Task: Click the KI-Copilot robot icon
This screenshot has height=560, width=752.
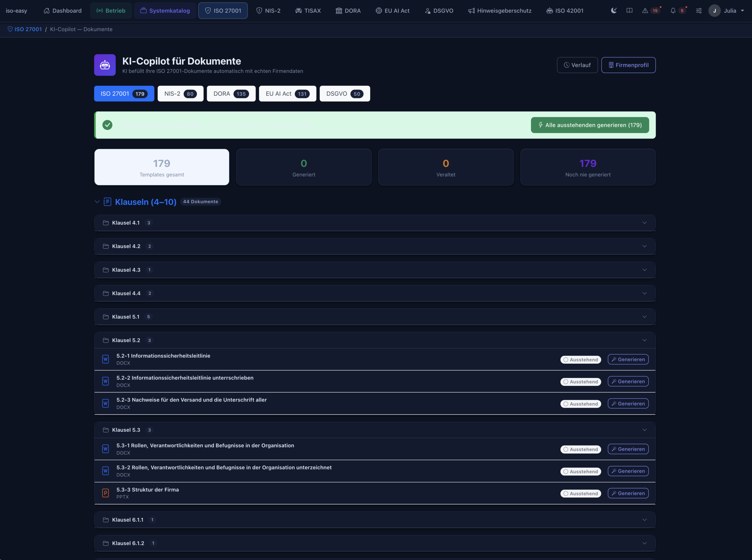Action: click(x=105, y=65)
